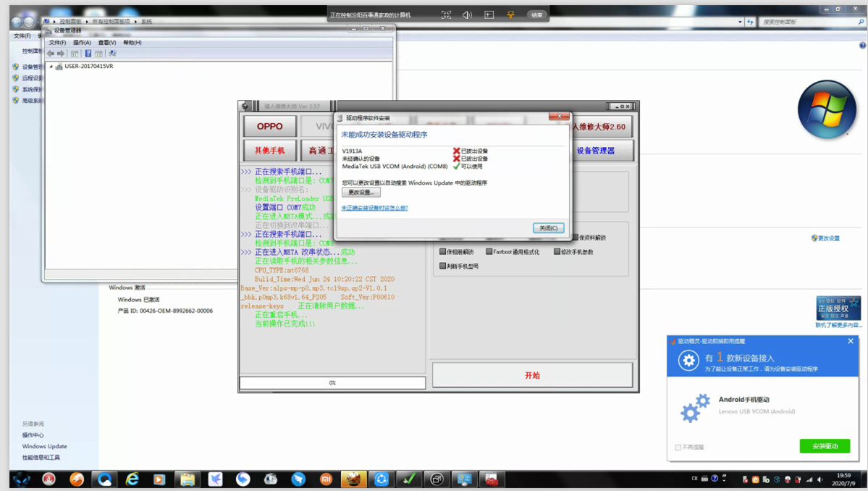Open 操作(A) menu in Device Manager
This screenshot has width=868, height=491.
(x=82, y=43)
